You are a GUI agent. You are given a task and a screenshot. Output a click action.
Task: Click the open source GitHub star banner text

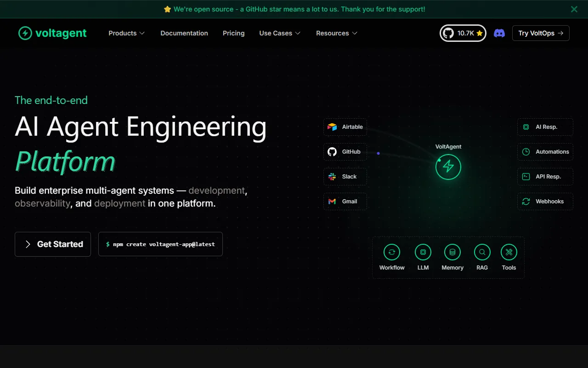tap(294, 9)
